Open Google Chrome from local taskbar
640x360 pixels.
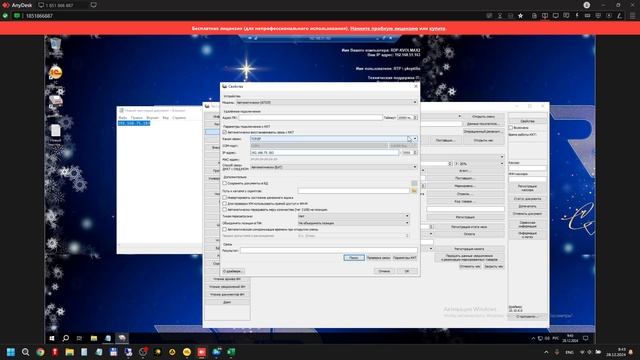pyautogui.click(x=40, y=352)
